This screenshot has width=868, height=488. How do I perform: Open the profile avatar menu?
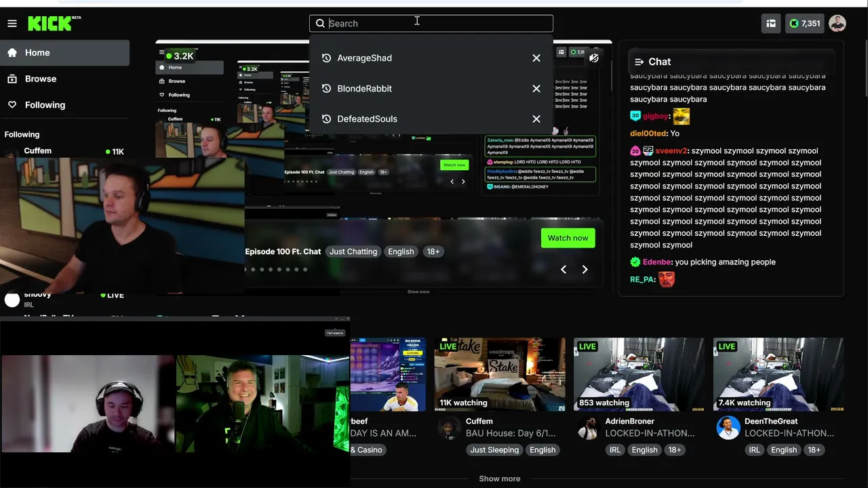click(x=837, y=24)
